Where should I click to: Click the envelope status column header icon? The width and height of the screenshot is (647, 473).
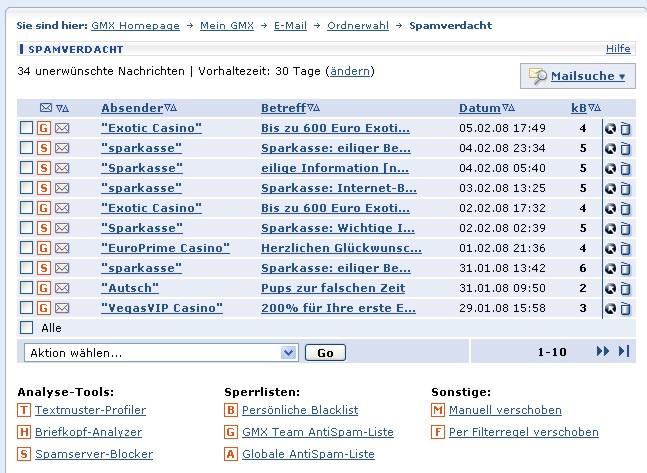46,108
